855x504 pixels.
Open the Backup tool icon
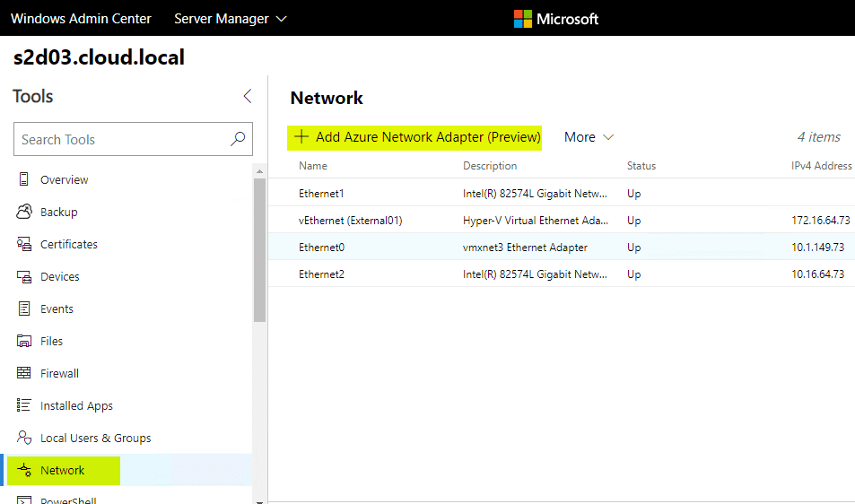pyautogui.click(x=24, y=212)
